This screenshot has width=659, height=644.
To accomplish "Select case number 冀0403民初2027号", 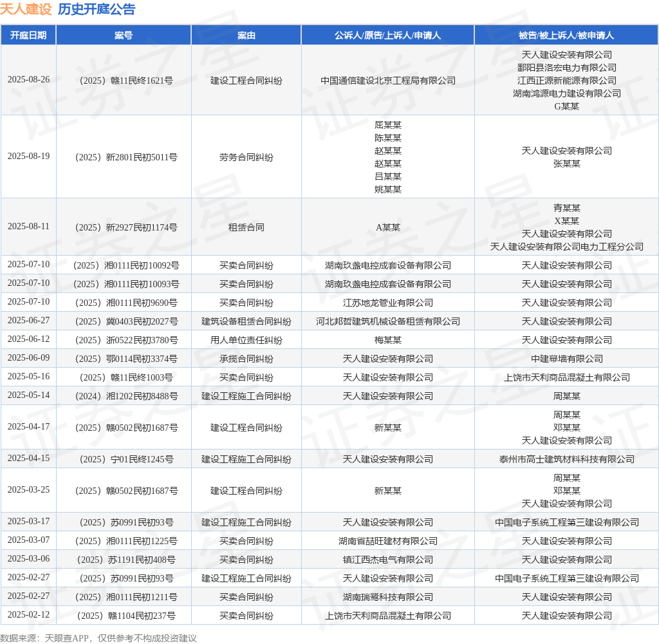I will 126,321.
